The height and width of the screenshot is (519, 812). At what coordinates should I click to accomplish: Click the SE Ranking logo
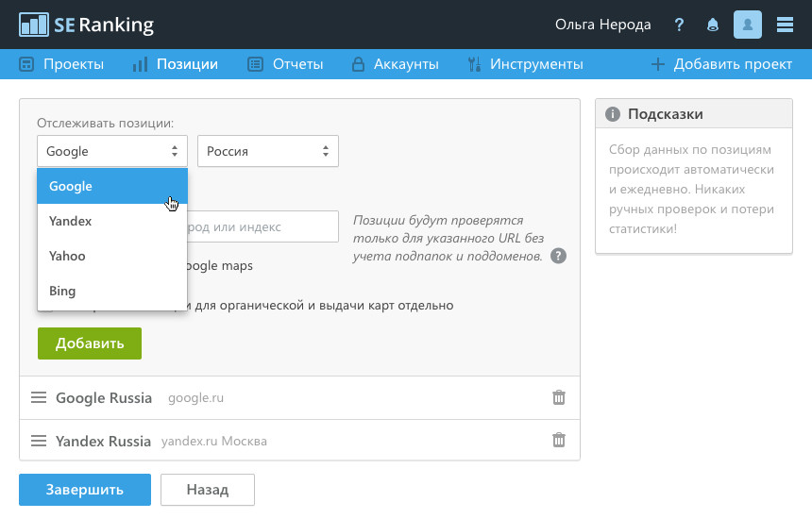(87, 25)
